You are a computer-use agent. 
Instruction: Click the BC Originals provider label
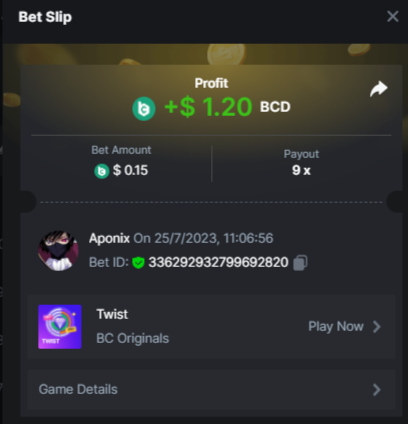click(133, 339)
